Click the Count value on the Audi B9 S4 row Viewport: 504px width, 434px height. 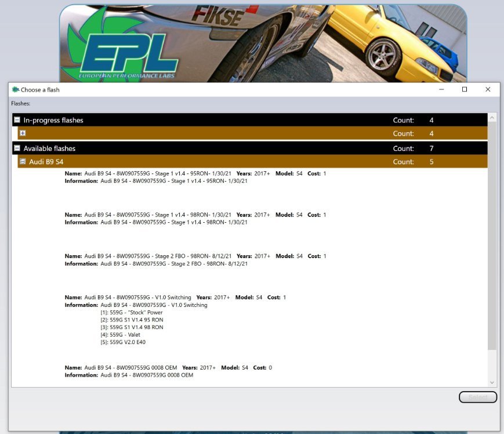click(x=432, y=162)
